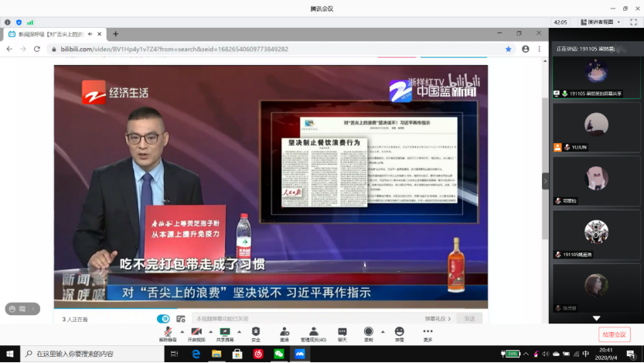The image size is (644, 363).
Task: Click the Windows taskbar search box
Action: pyautogui.click(x=93, y=354)
